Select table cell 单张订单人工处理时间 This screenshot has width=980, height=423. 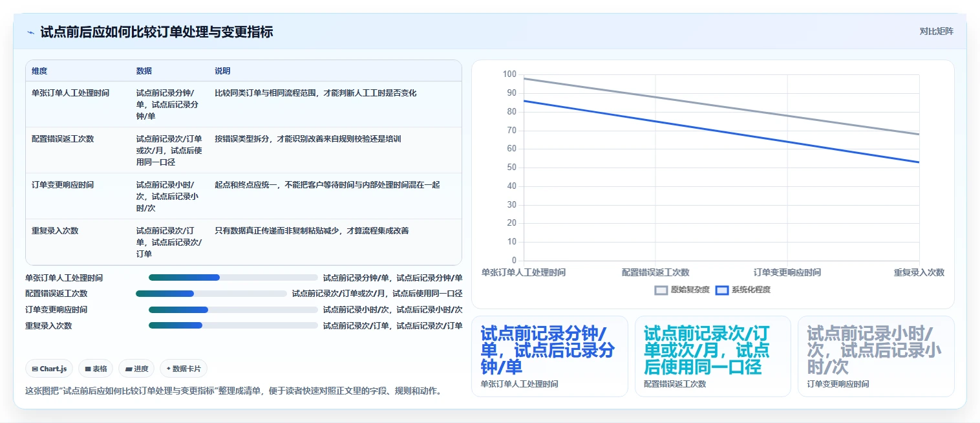click(x=70, y=93)
